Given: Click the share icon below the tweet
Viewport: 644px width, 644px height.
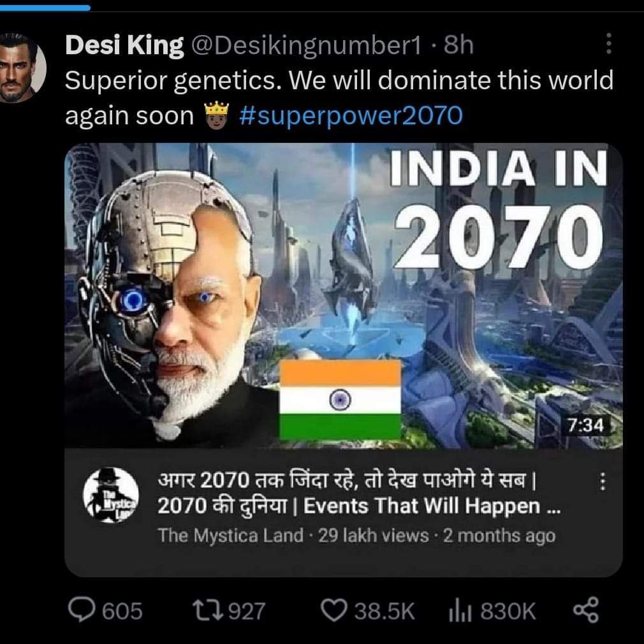Looking at the screenshot, I should (x=586, y=610).
